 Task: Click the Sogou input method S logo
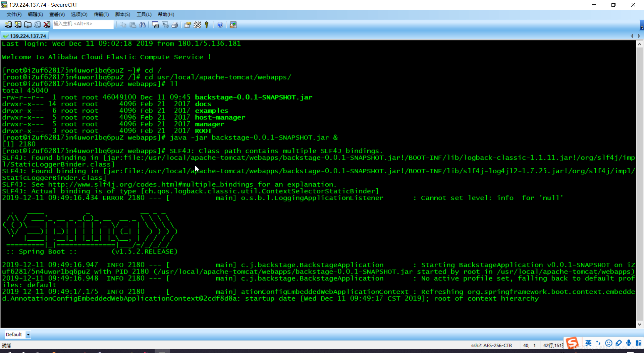572,343
